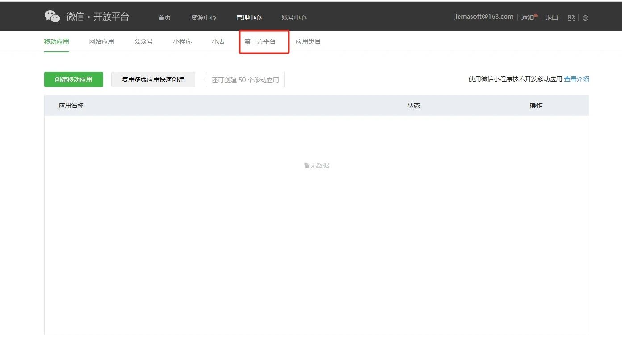This screenshot has width=622, height=364.
Task: Switch to the 小程序 tab
Action: [x=182, y=41]
